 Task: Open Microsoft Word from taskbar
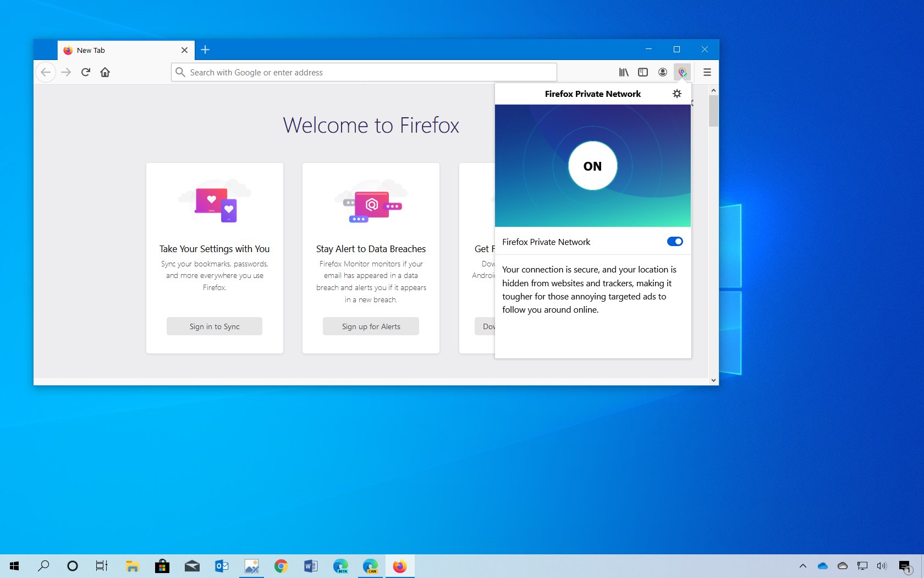point(311,566)
